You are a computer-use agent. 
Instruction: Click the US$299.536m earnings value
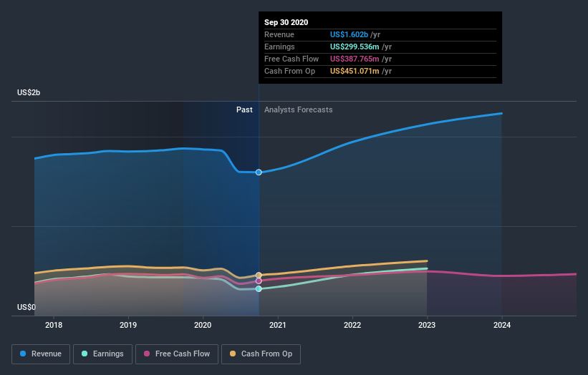pyautogui.click(x=355, y=47)
